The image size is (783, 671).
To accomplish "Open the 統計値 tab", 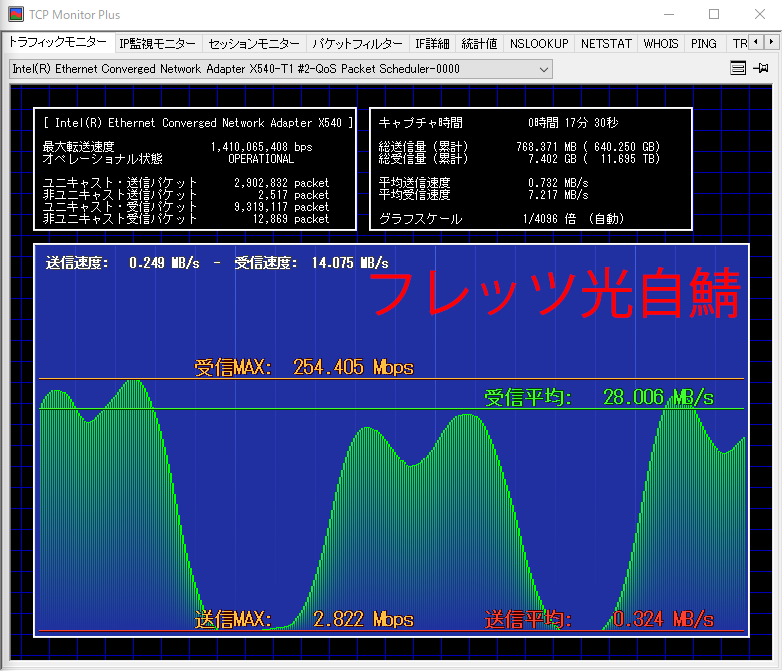I will coord(479,44).
